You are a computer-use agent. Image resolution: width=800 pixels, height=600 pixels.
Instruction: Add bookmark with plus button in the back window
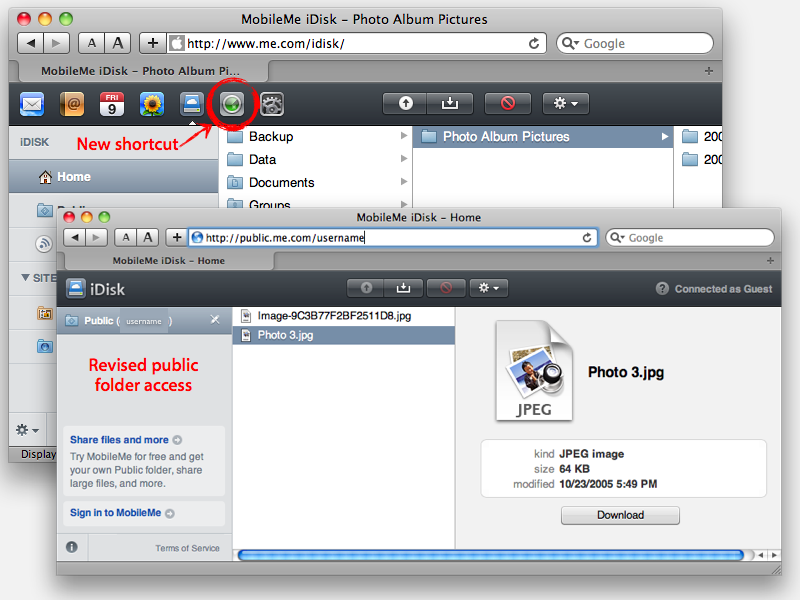tap(153, 43)
